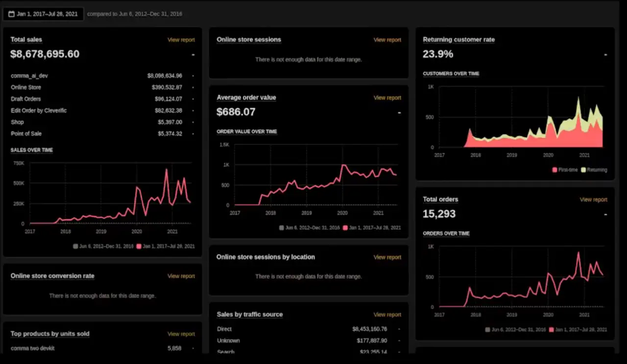The height and width of the screenshot is (364, 627).
Task: Click pink legend swatch under Orders over time
Action: pos(552,330)
